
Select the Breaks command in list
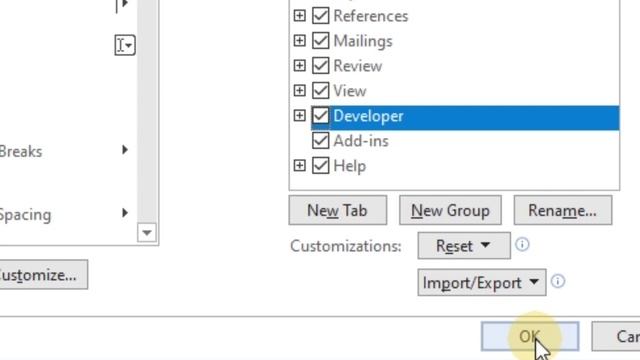tap(20, 152)
